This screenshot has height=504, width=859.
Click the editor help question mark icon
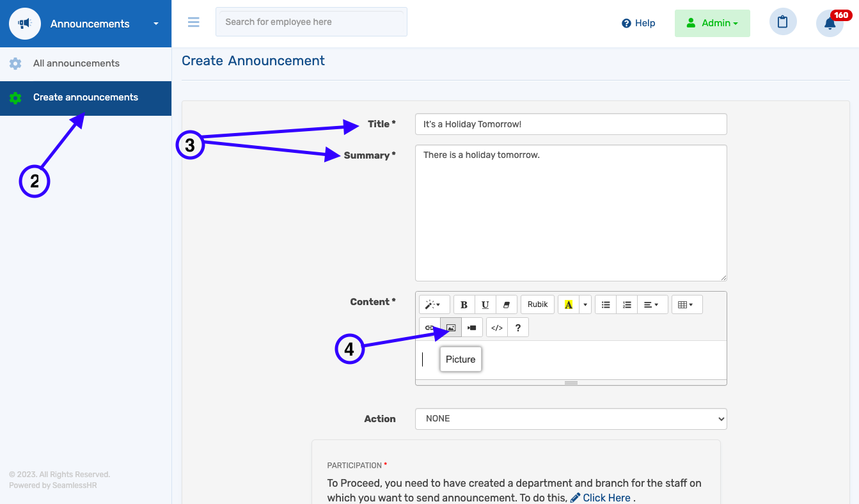518,327
